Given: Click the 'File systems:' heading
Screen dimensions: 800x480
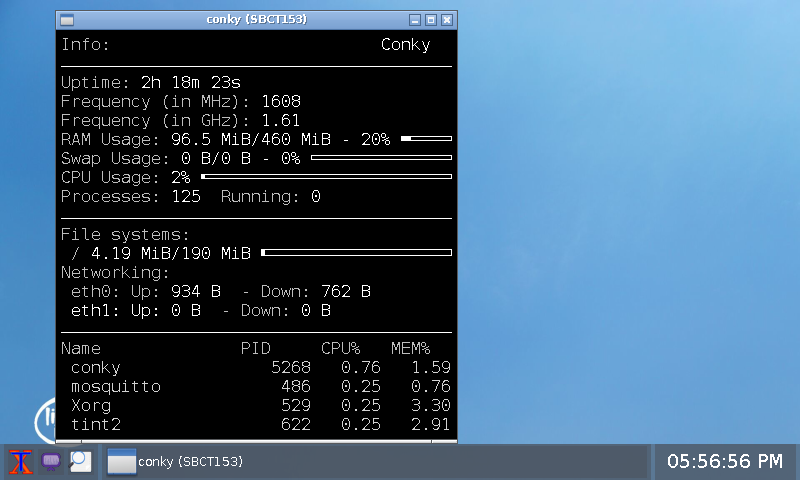Looking at the screenshot, I should tap(125, 235).
